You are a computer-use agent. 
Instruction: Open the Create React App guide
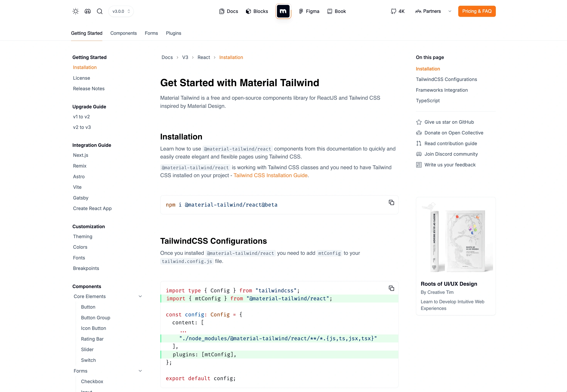point(92,208)
